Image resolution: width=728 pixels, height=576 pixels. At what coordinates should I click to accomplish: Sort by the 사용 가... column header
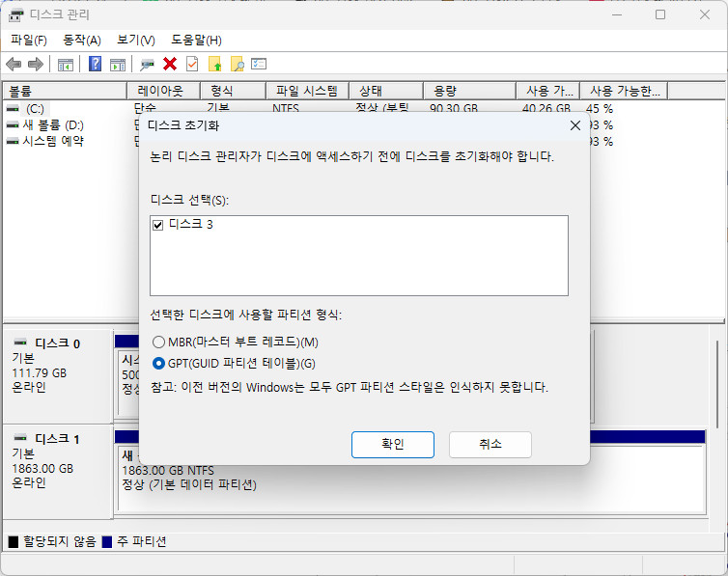[x=548, y=91]
